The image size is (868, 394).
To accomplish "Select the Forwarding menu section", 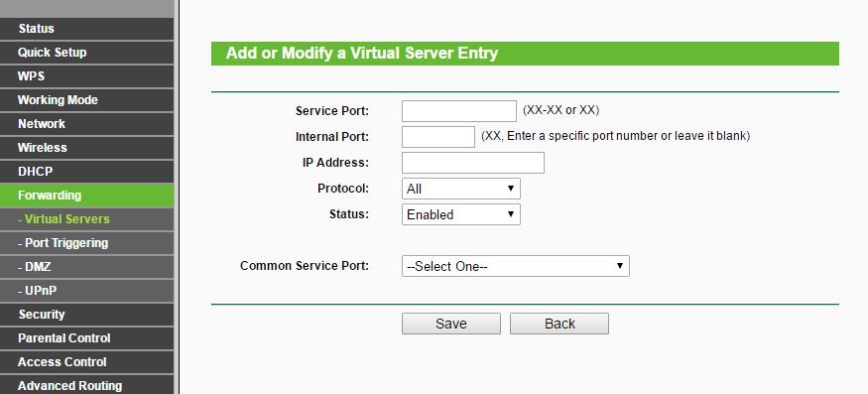I will pyautogui.click(x=87, y=196).
